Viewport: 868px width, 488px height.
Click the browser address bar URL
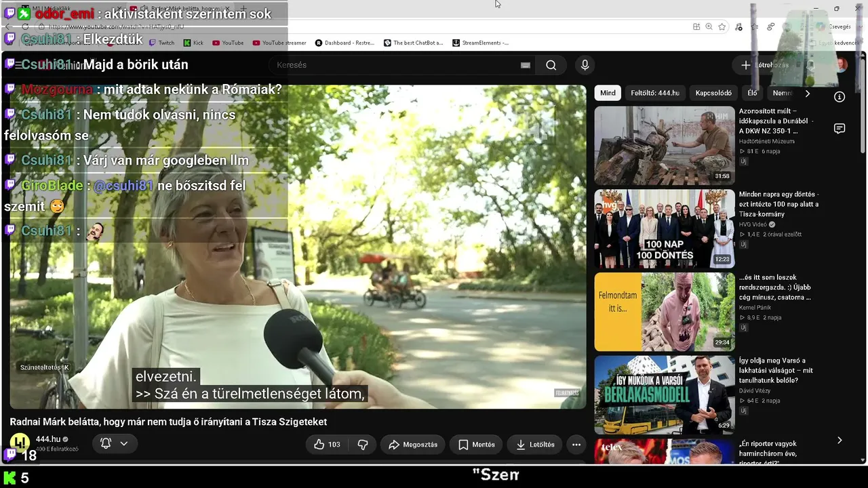click(x=116, y=27)
